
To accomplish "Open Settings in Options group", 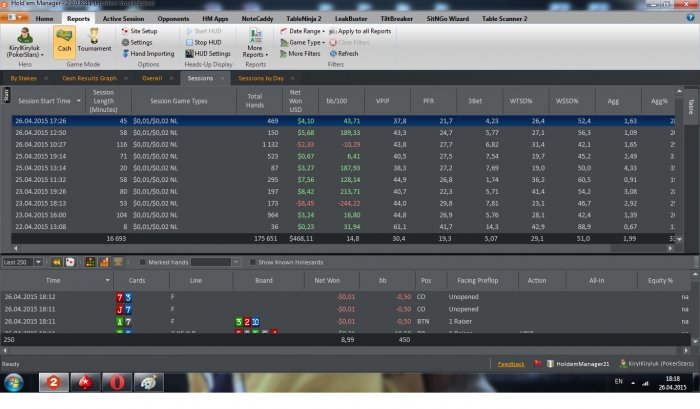I will pos(137,42).
